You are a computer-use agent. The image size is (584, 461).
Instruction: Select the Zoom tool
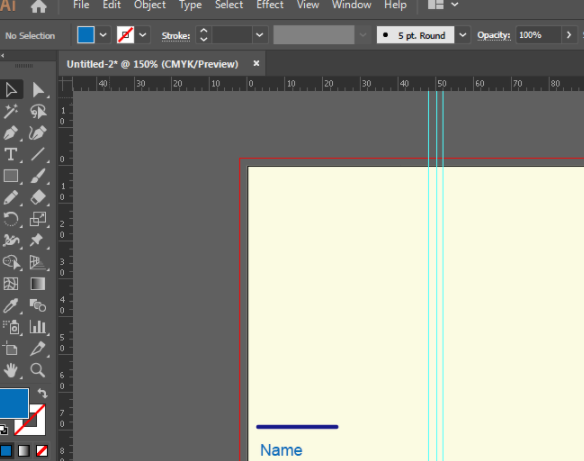point(38,371)
